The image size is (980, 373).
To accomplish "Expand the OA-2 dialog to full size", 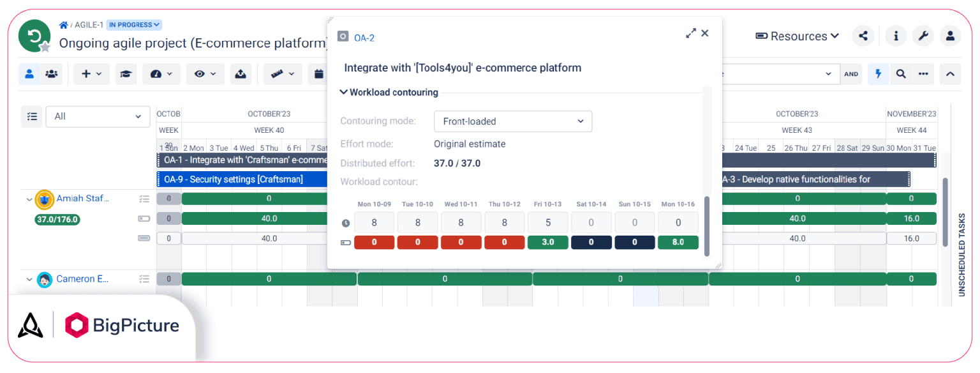I will pyautogui.click(x=691, y=33).
